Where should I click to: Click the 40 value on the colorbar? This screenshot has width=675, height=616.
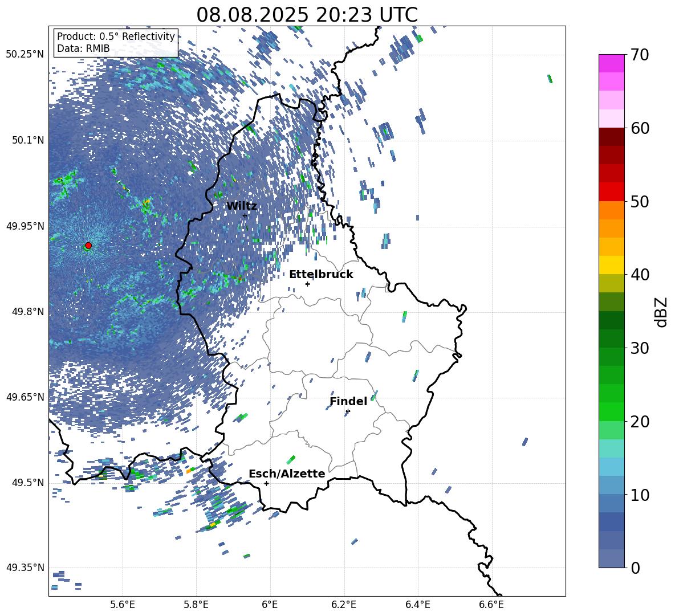(640, 275)
